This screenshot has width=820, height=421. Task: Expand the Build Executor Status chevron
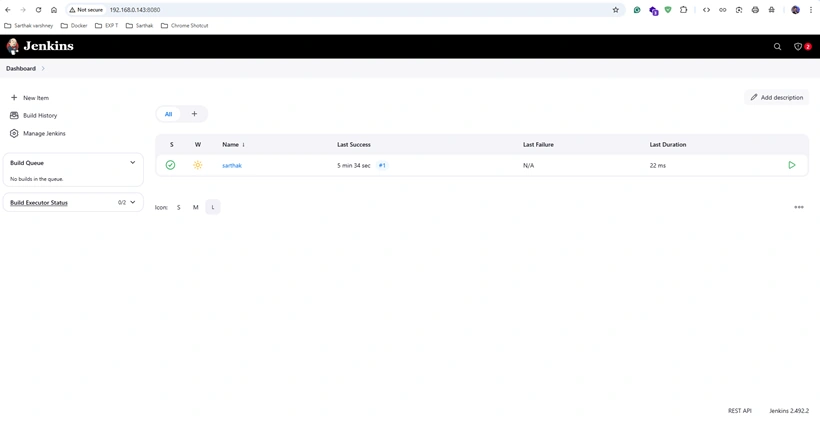click(x=132, y=202)
